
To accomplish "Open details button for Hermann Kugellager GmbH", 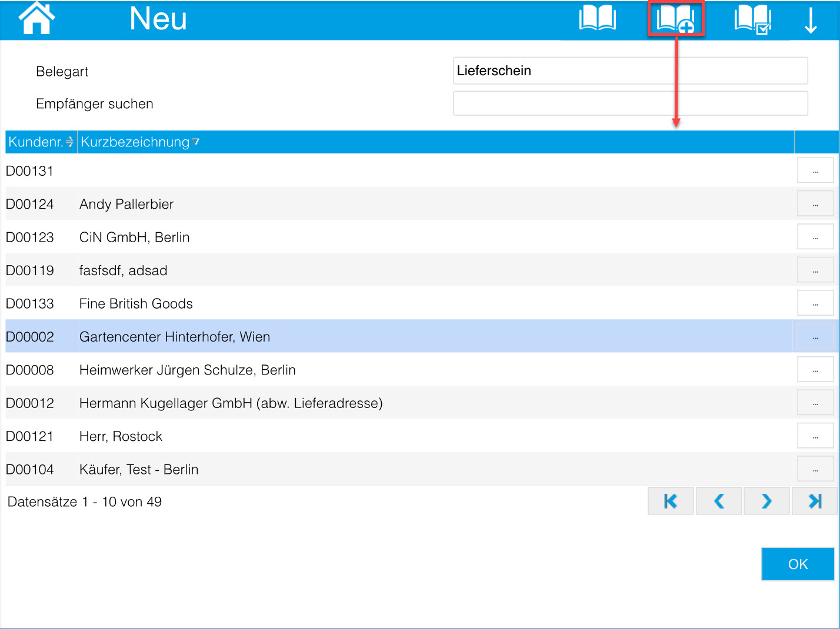I will tap(815, 403).
